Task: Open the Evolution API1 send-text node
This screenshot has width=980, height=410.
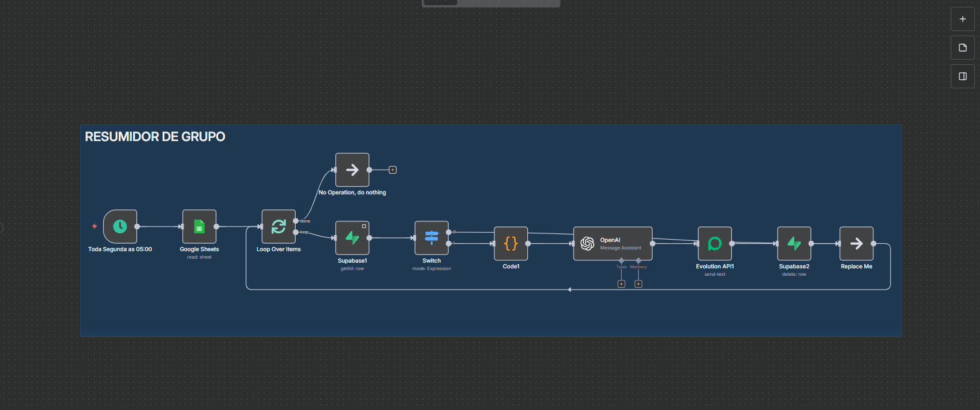Action: click(714, 244)
